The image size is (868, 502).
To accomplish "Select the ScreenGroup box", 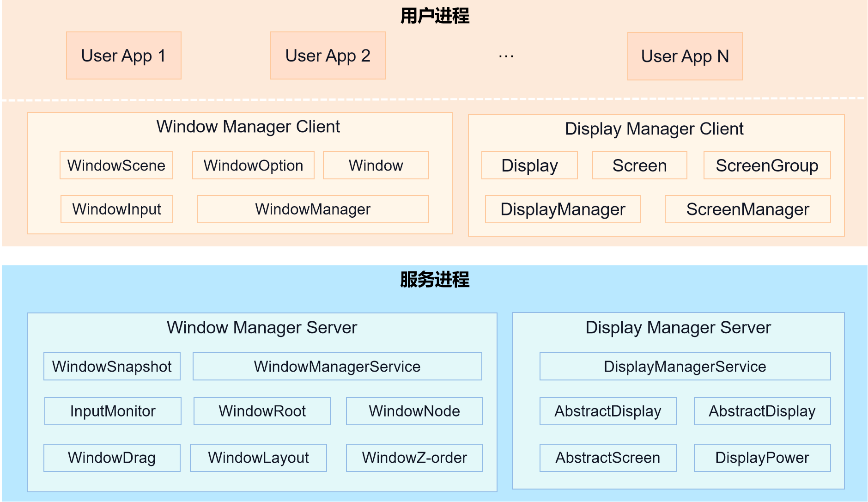I will click(x=767, y=165).
